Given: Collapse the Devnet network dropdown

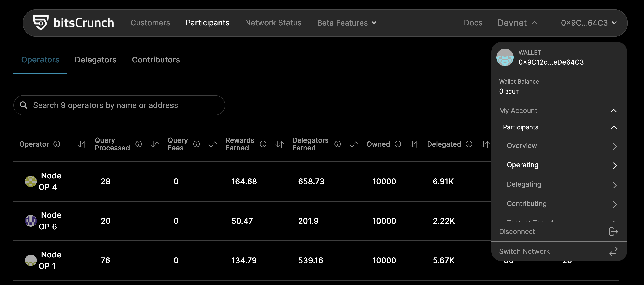Looking at the screenshot, I should pyautogui.click(x=517, y=23).
